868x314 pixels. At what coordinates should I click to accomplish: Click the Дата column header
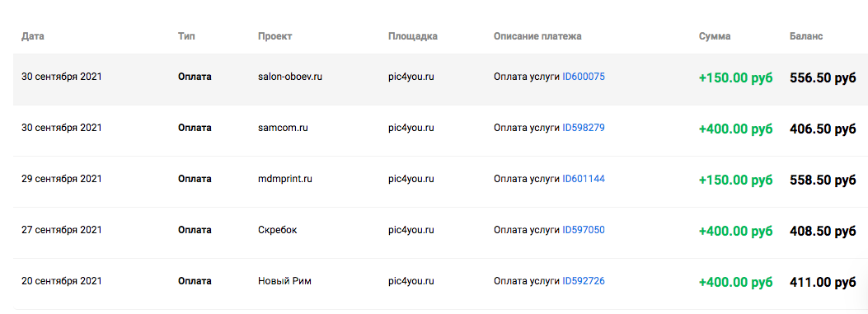click(33, 36)
